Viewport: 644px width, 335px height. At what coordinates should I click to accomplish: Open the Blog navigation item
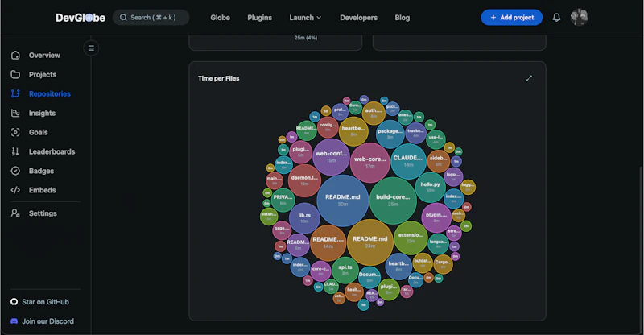tap(402, 18)
